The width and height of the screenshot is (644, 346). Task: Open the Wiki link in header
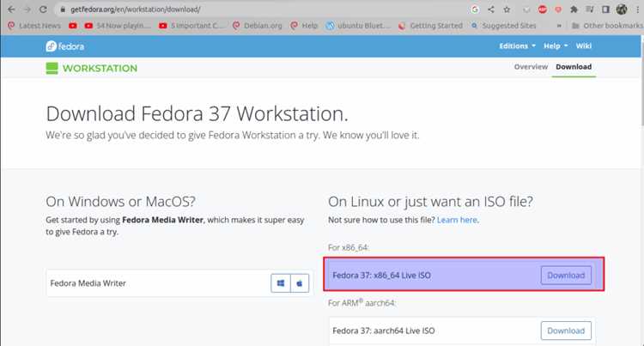click(584, 46)
